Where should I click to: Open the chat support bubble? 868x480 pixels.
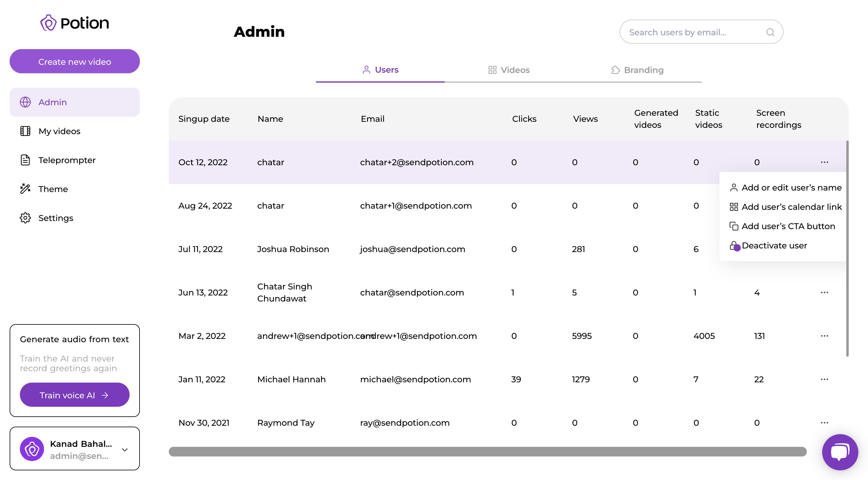(x=840, y=452)
